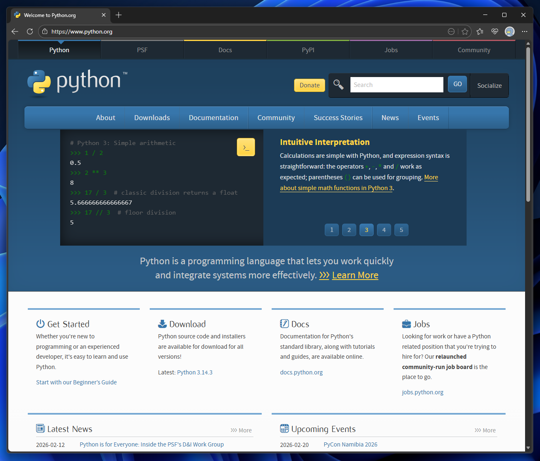The height and width of the screenshot is (461, 540).
Task: Open the Documentation menu
Action: pyautogui.click(x=213, y=118)
